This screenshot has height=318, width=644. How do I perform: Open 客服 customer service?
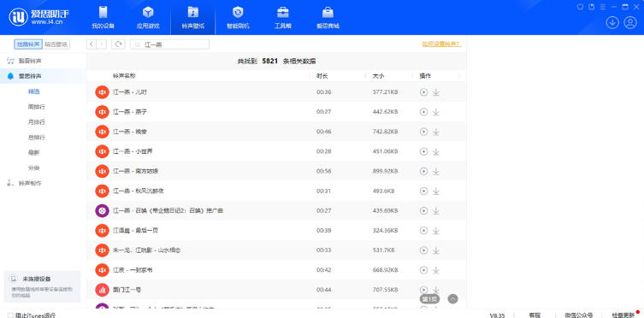click(535, 315)
